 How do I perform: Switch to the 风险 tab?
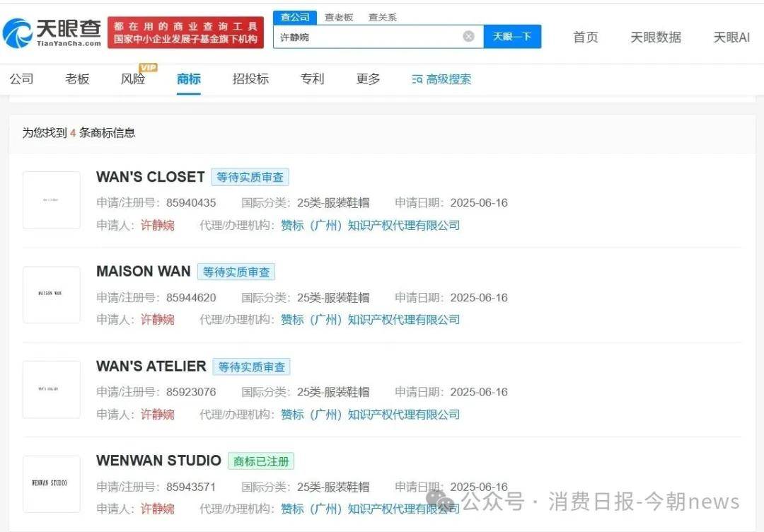tap(133, 79)
